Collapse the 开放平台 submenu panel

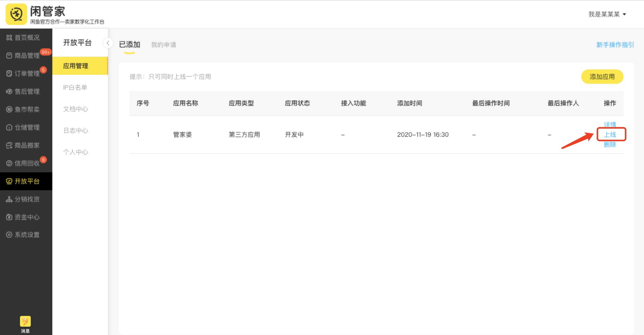(x=108, y=43)
